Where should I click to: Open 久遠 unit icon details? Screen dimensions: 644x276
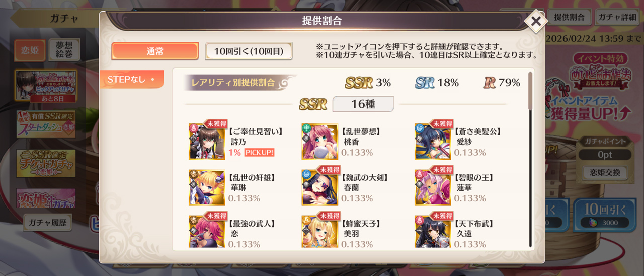[433, 232]
